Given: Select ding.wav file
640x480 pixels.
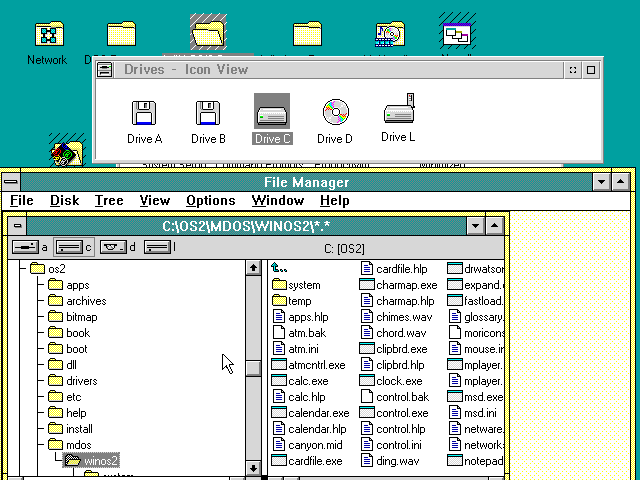Looking at the screenshot, I should click(390, 461).
